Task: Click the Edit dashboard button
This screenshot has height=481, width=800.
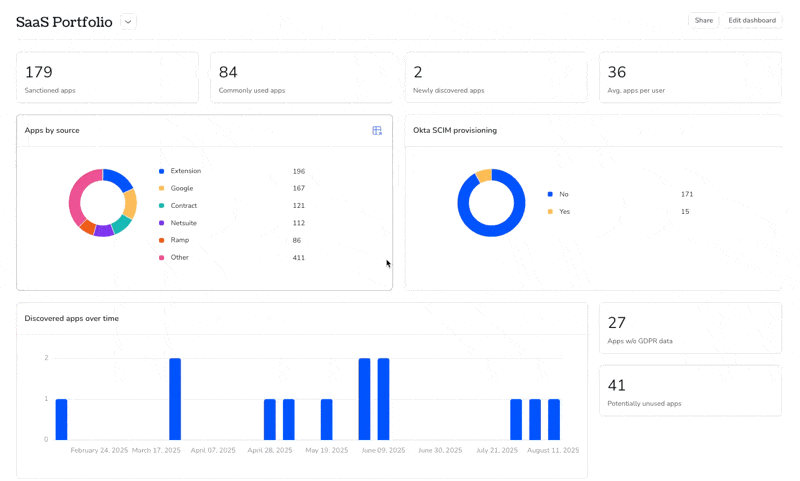Action: pos(752,20)
